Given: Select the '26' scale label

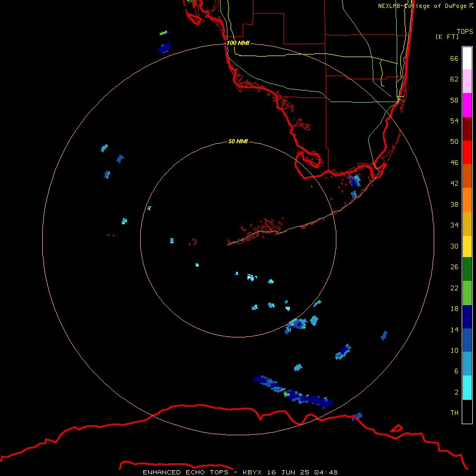Looking at the screenshot, I should (454, 267).
